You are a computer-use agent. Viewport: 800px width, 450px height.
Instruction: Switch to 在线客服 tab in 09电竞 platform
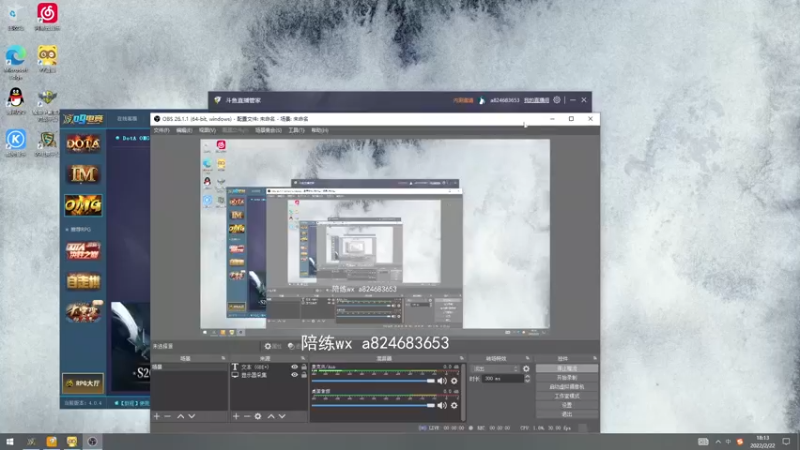pos(127,119)
